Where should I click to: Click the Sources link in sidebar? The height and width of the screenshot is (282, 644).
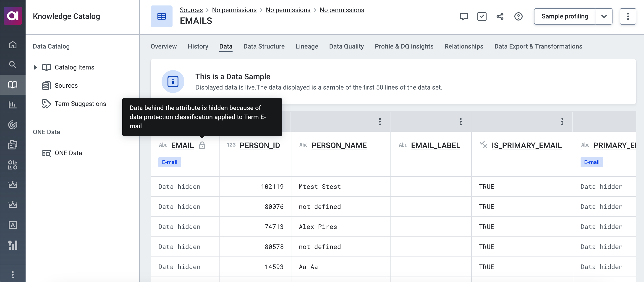click(66, 85)
